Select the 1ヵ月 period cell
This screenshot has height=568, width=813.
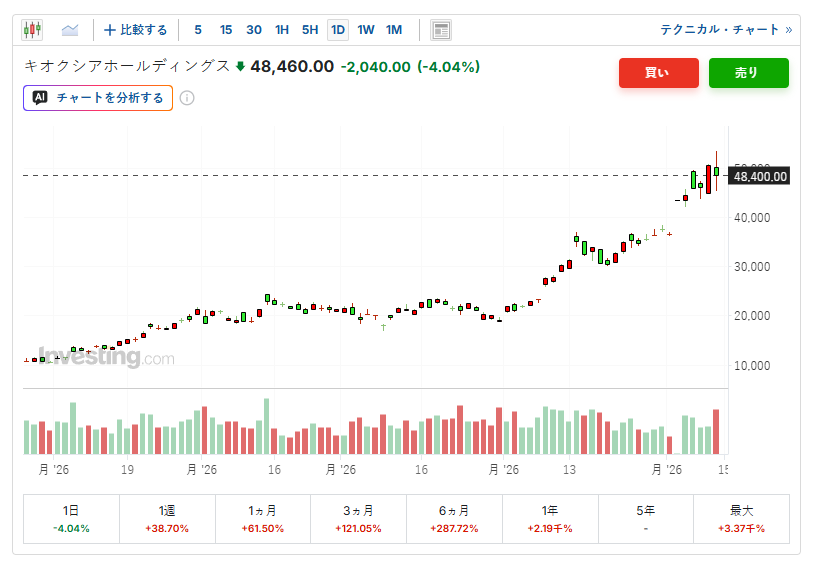262,519
